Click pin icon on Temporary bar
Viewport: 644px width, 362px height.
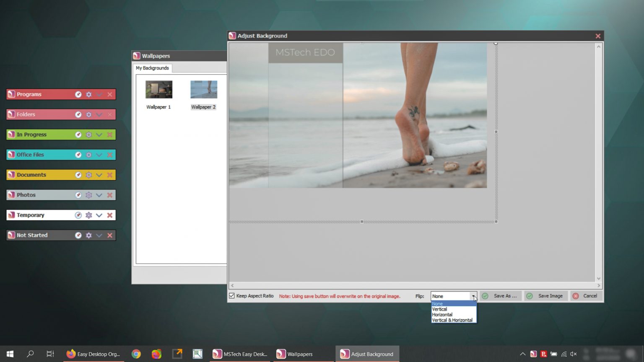[78, 215]
